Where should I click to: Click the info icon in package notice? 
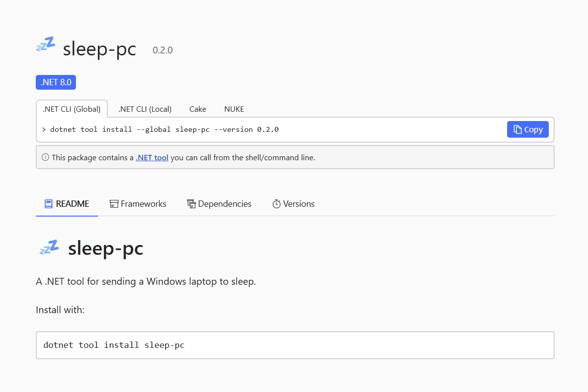point(45,157)
